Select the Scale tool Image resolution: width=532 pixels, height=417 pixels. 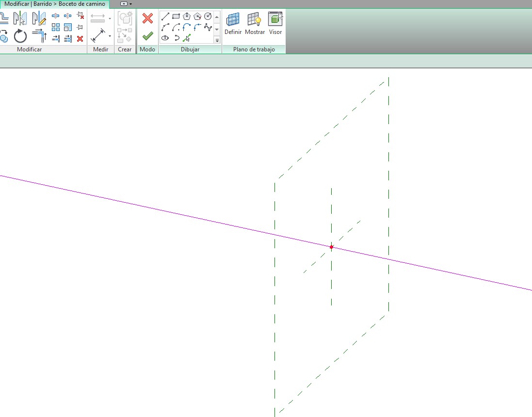[68, 27]
